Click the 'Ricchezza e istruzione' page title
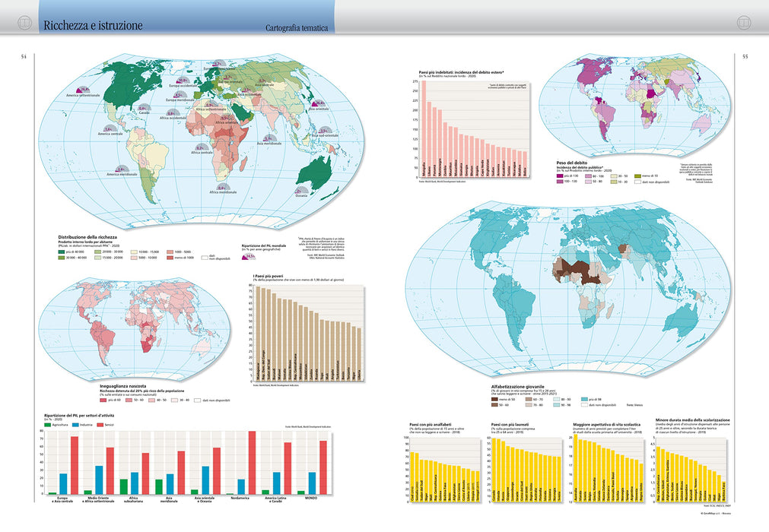769x532 pixels. 94,25
